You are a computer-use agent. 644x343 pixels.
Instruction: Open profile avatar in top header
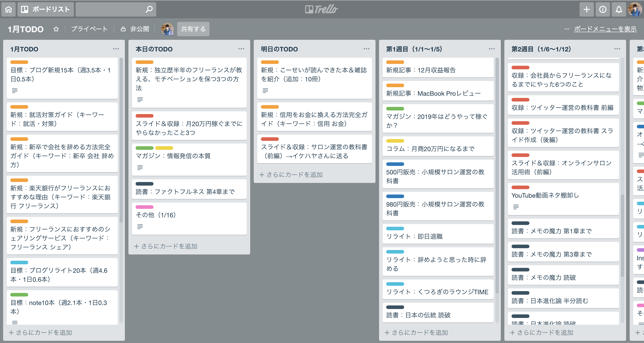[635, 9]
